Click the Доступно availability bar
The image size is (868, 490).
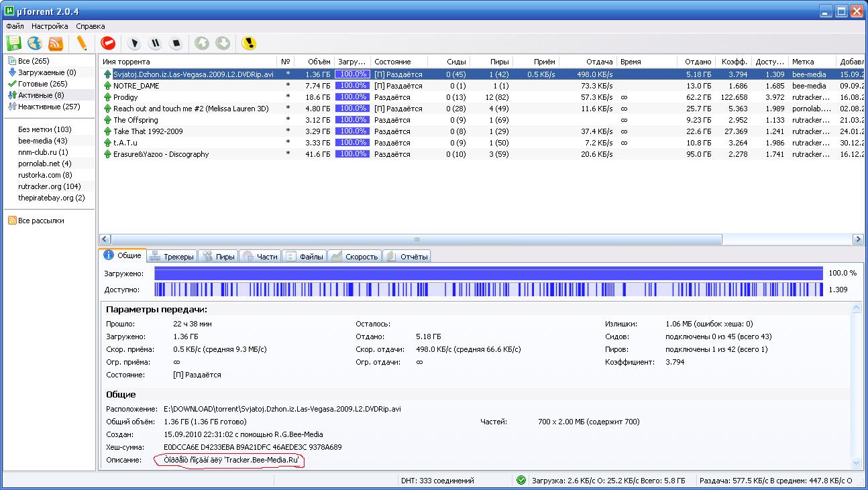coord(488,289)
